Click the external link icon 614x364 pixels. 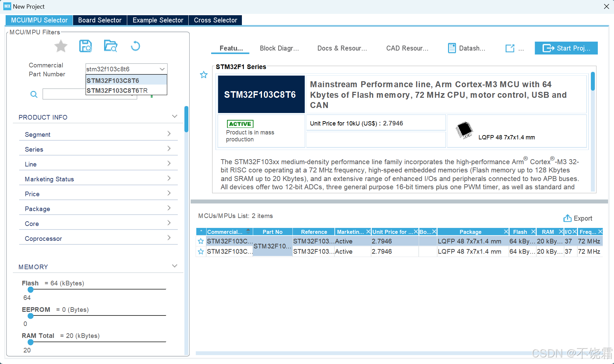pyautogui.click(x=510, y=48)
